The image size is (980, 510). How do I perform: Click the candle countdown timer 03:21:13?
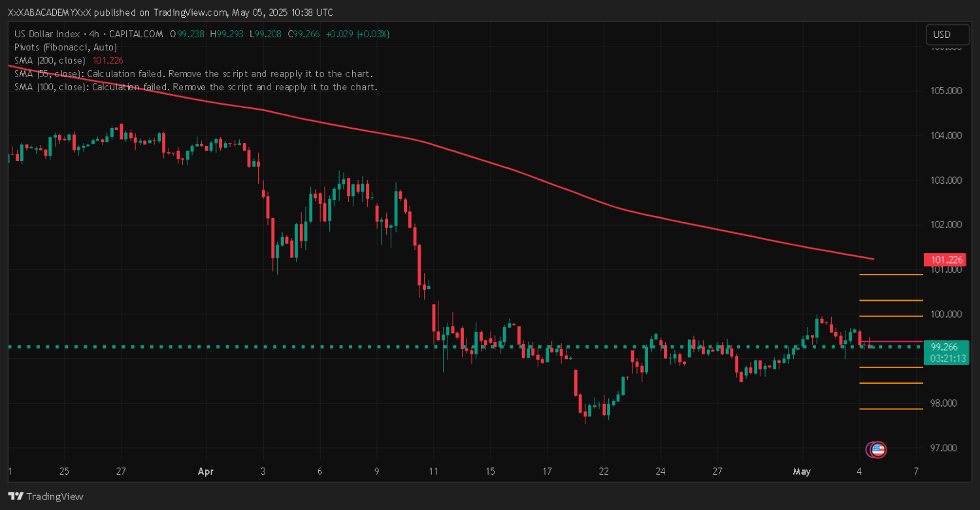(944, 358)
